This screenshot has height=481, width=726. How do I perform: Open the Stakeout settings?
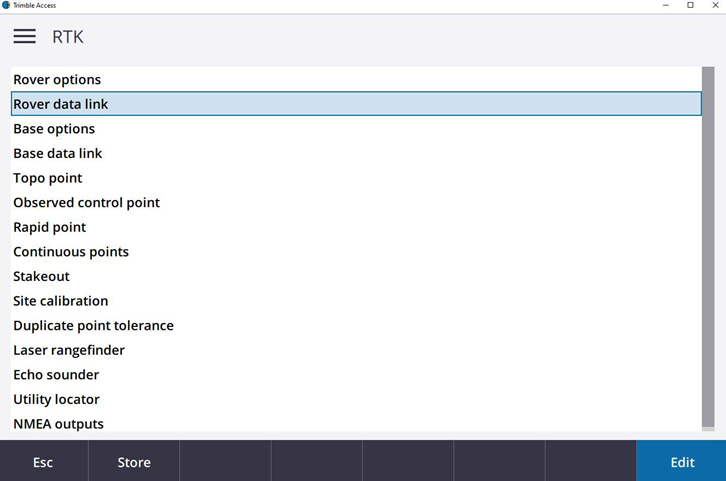click(x=41, y=276)
